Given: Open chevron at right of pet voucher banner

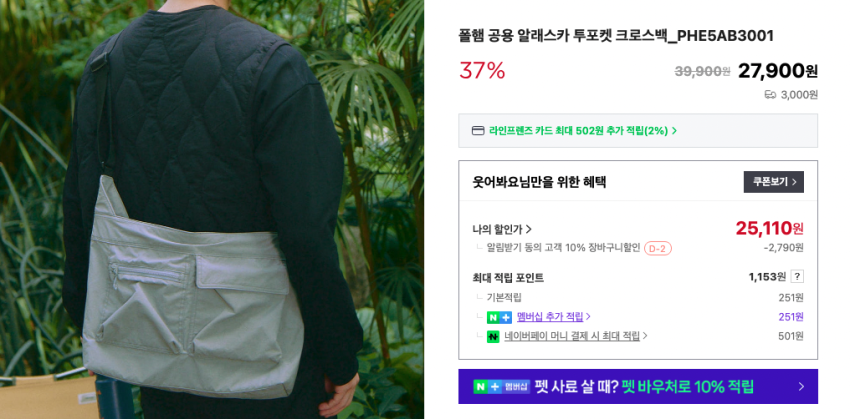Looking at the screenshot, I should pos(801,386).
